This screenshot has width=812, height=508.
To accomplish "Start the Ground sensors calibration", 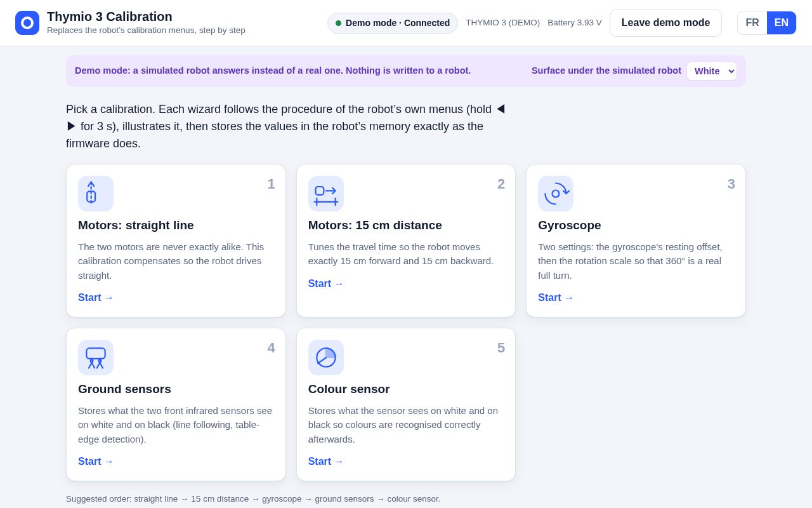I will pos(96,462).
